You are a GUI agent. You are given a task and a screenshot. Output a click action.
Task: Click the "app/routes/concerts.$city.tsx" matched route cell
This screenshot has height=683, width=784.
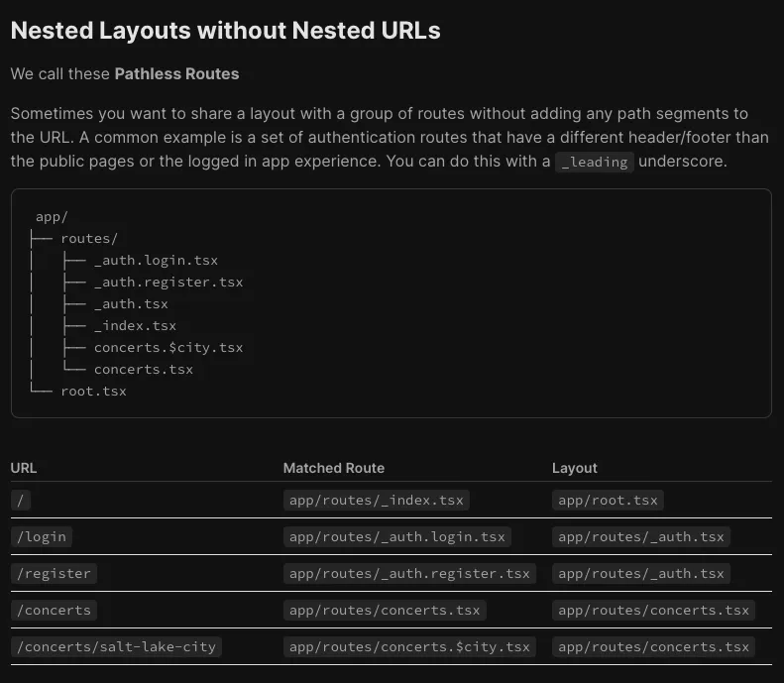pyautogui.click(x=409, y=647)
